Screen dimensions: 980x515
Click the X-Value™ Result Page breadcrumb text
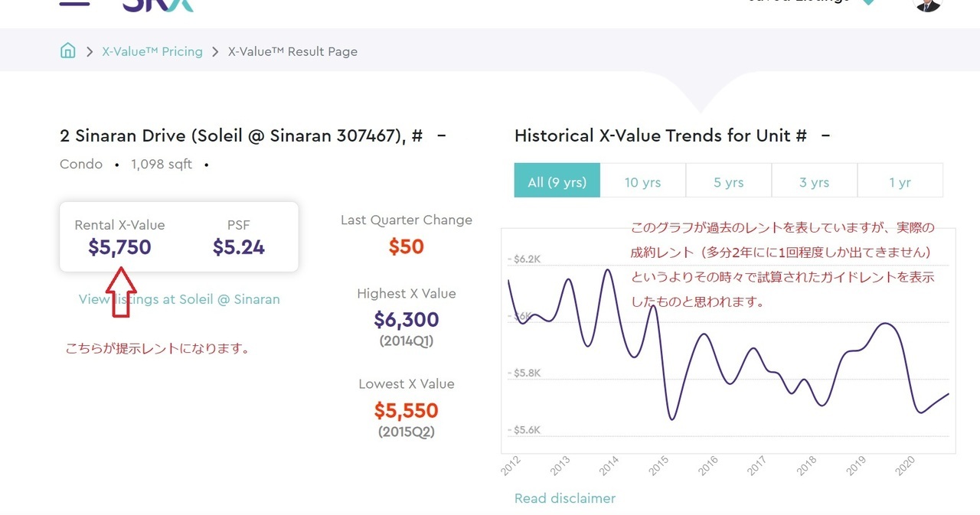(292, 52)
